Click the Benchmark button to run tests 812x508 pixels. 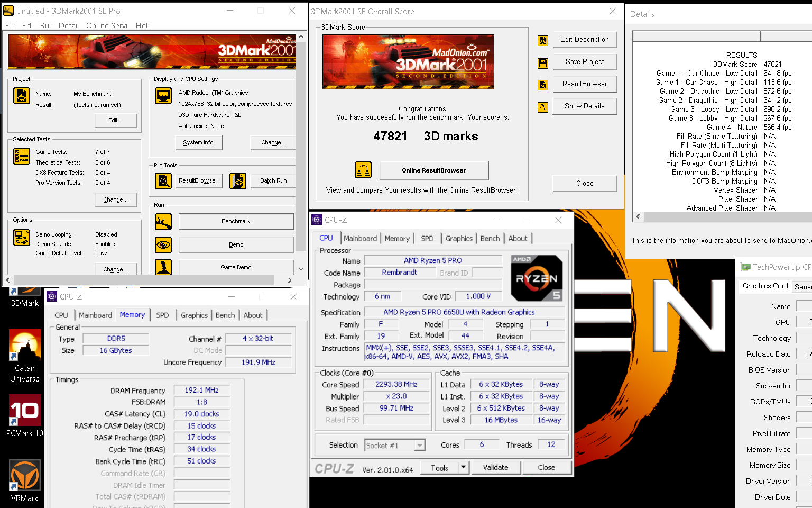tap(236, 221)
